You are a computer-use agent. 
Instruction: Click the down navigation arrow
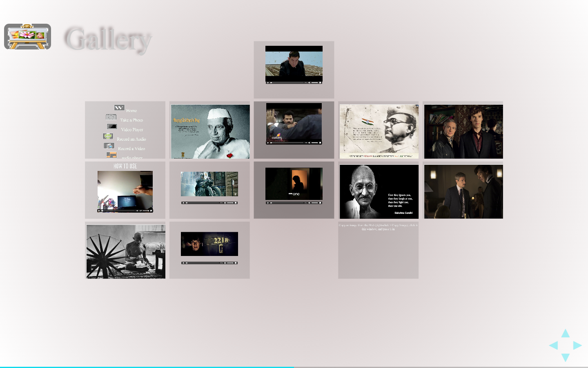(x=566, y=357)
